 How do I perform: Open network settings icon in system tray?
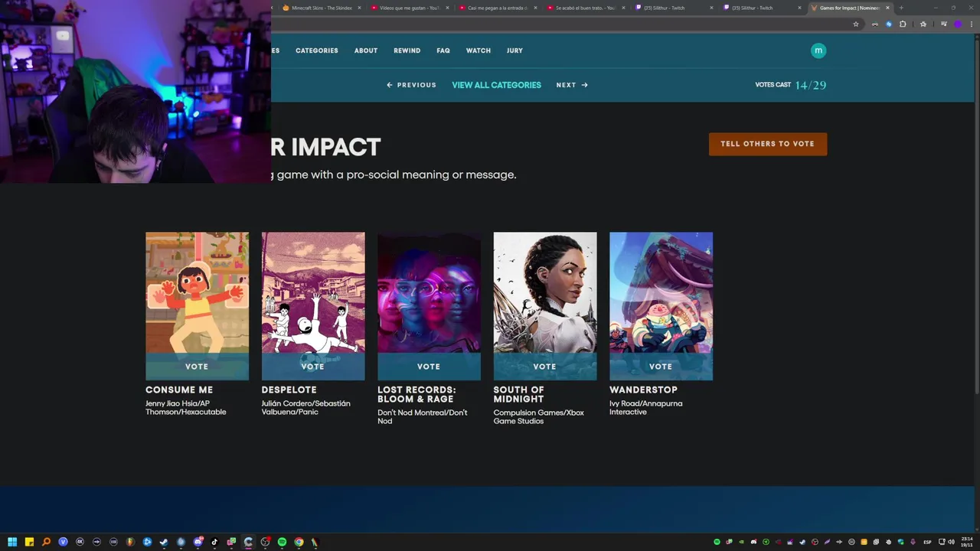point(942,542)
